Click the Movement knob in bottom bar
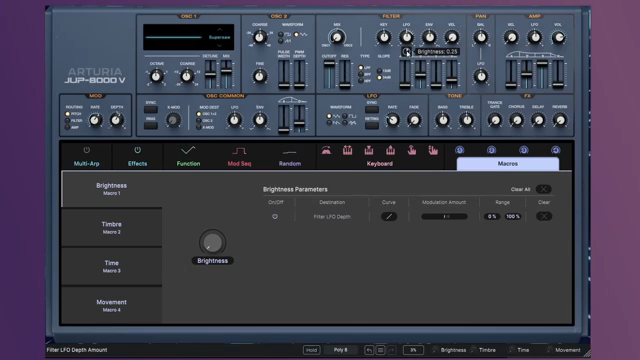The image size is (640, 360). (550, 350)
